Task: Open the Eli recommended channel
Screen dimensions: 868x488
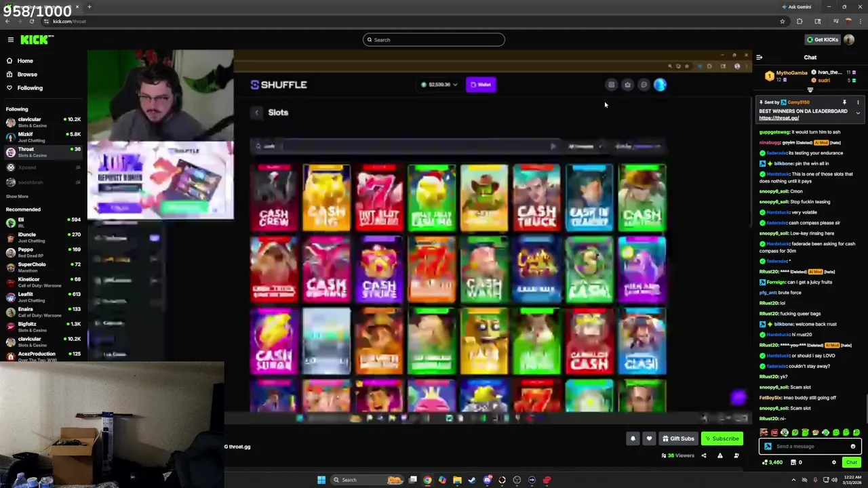Action: pos(43,222)
